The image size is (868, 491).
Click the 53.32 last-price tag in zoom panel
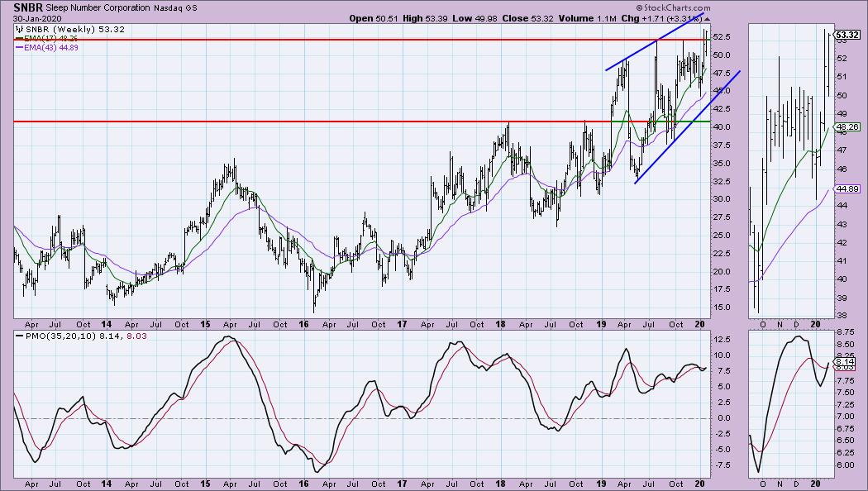click(x=847, y=36)
